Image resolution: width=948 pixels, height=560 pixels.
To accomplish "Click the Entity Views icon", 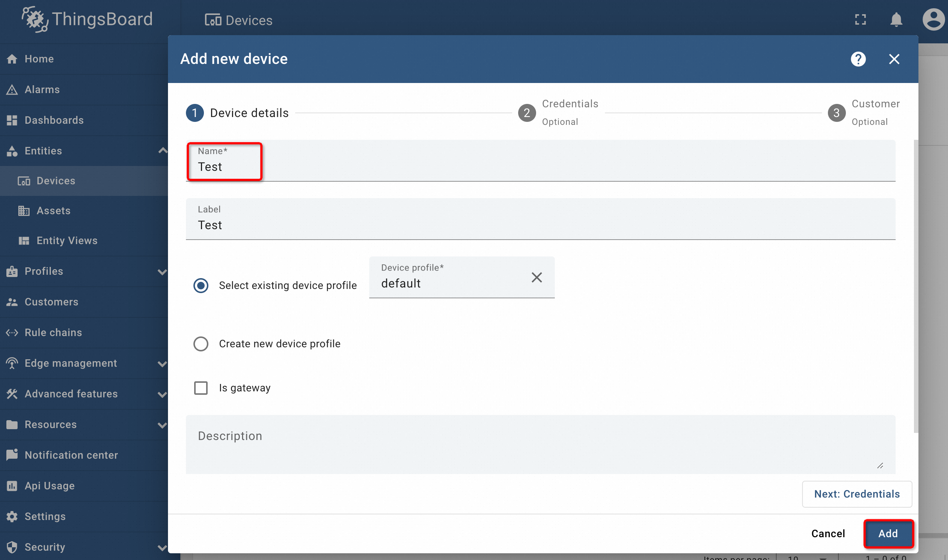I will (x=24, y=241).
